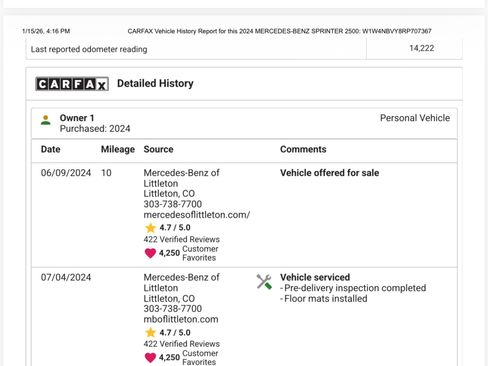This screenshot has width=488, height=366.
Task: Select 'Littleton, CO' in 07/04/2024 row
Action: click(x=169, y=298)
